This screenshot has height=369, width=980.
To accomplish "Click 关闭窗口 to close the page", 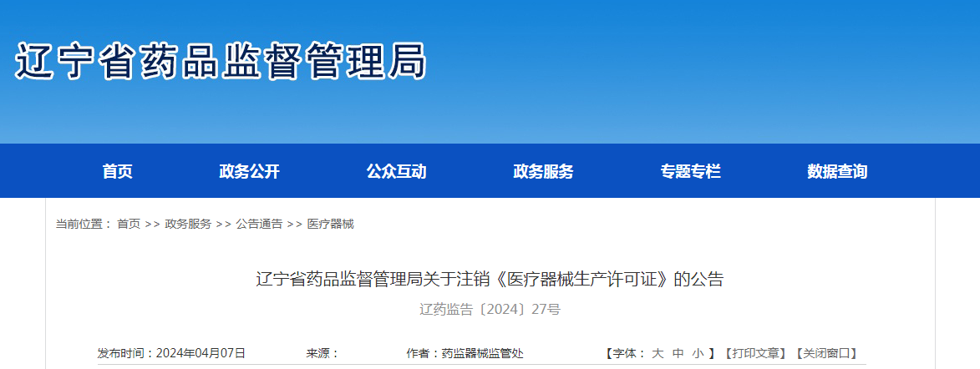I will (x=825, y=353).
